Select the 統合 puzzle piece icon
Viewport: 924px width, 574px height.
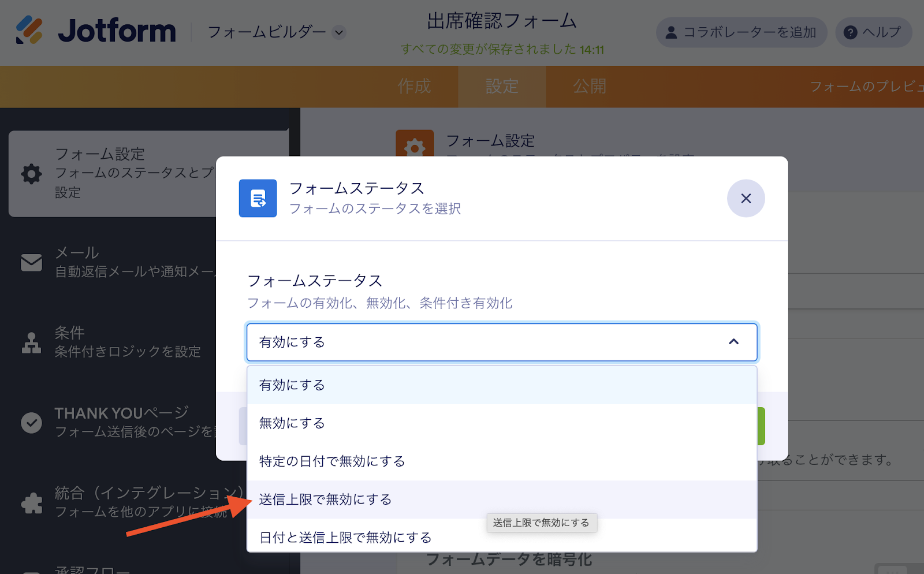pyautogui.click(x=32, y=503)
